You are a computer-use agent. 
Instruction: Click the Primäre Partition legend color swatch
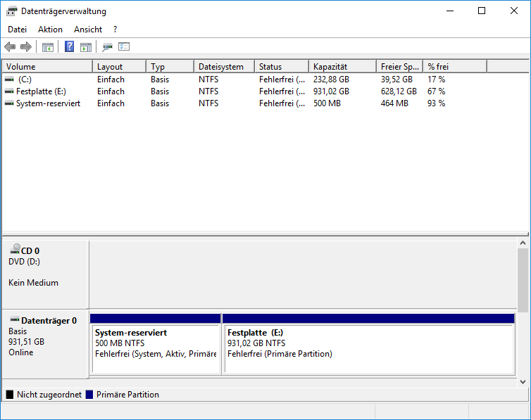tap(89, 395)
